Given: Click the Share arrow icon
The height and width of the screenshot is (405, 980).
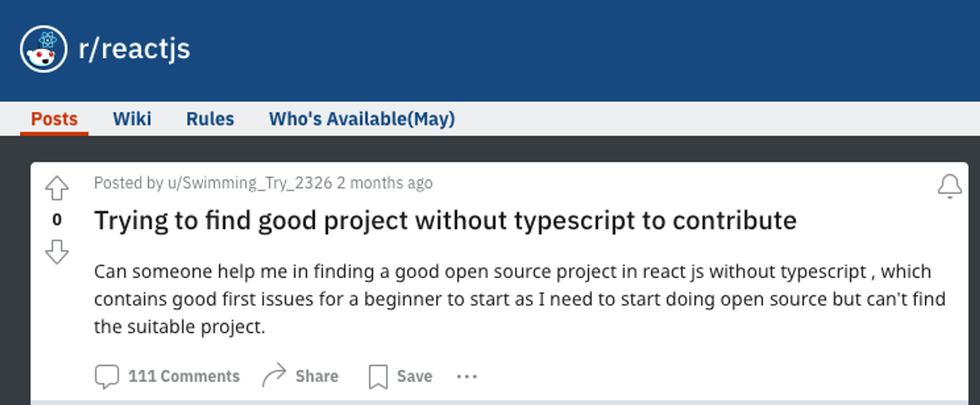Looking at the screenshot, I should 274,375.
